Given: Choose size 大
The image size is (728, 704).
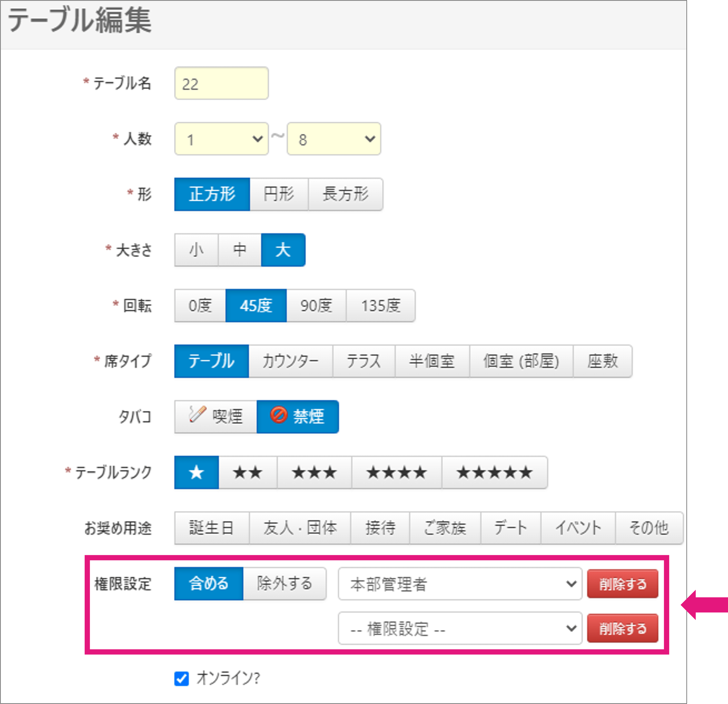Looking at the screenshot, I should click(283, 250).
